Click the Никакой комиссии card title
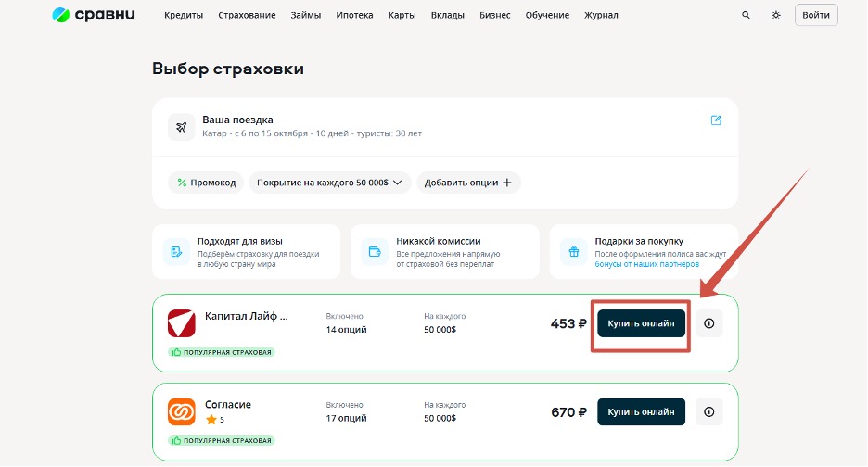Image resolution: width=868 pixels, height=467 pixels. 439,241
